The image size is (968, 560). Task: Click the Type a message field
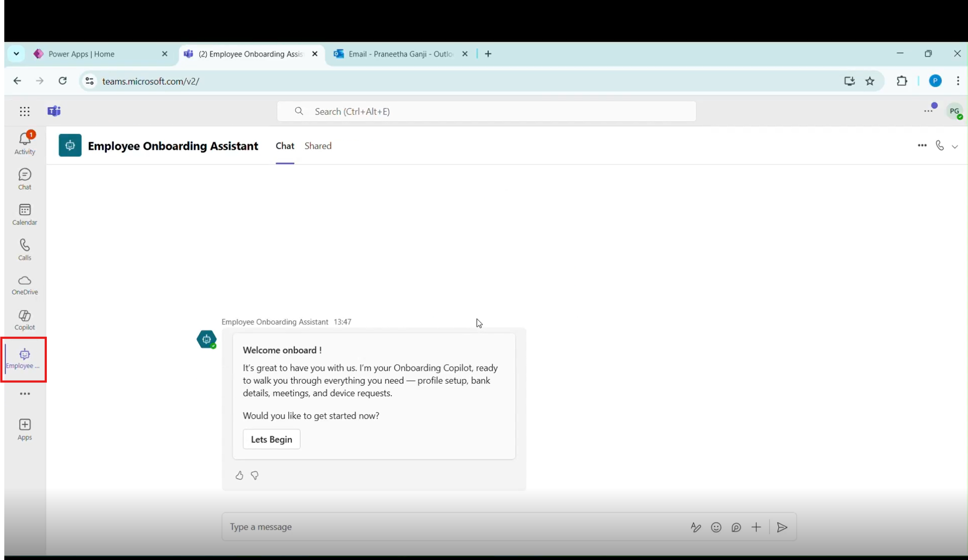click(452, 527)
